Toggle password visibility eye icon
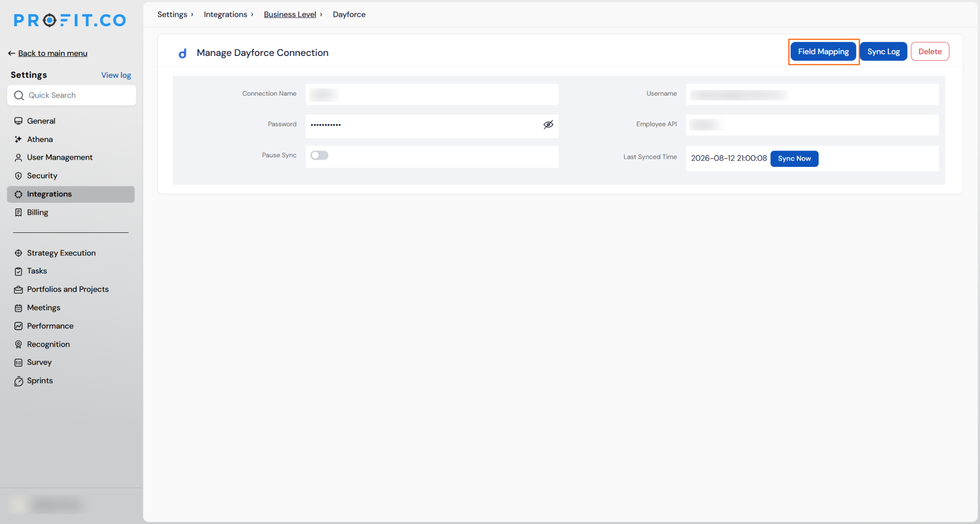The width and height of the screenshot is (980, 524). [x=548, y=124]
